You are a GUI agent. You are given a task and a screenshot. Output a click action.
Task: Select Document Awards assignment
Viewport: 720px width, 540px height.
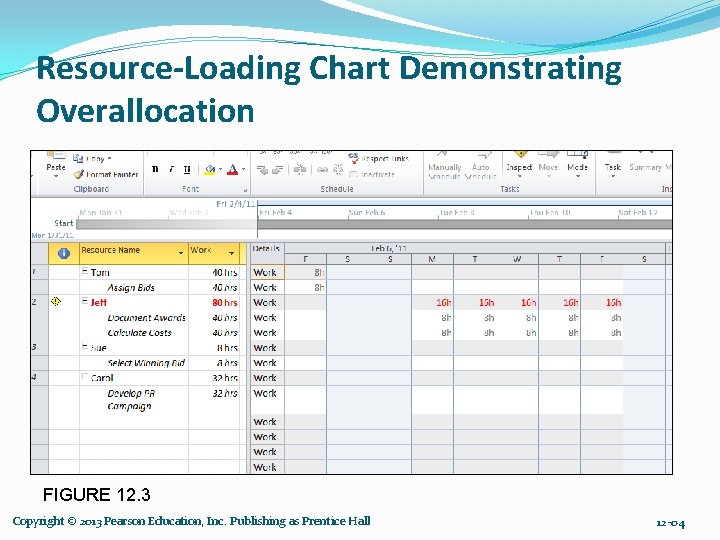tap(146, 318)
